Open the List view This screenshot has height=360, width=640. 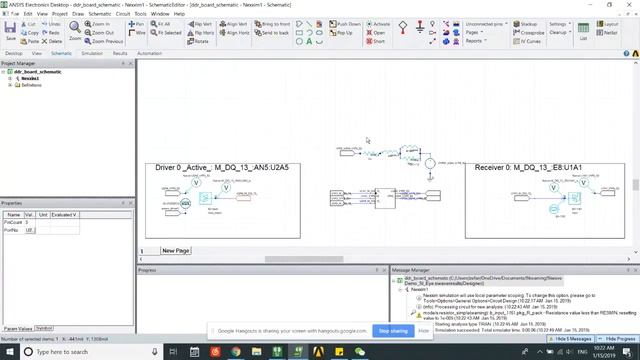583,31
